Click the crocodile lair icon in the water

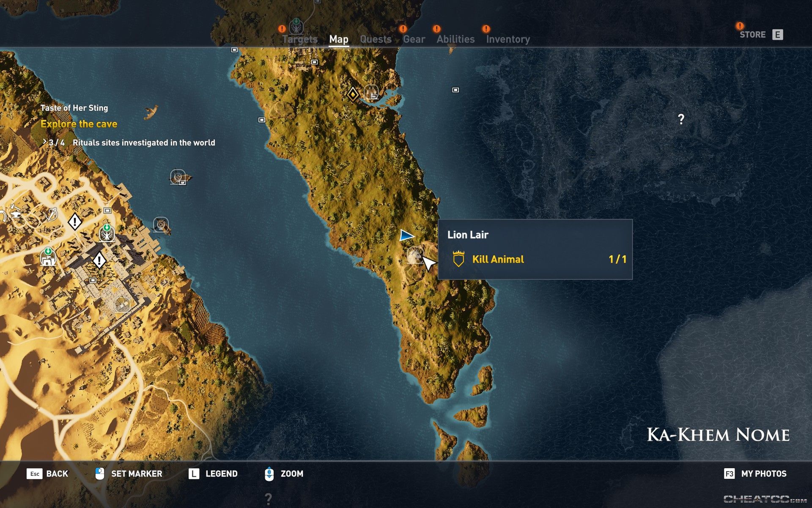[150, 111]
